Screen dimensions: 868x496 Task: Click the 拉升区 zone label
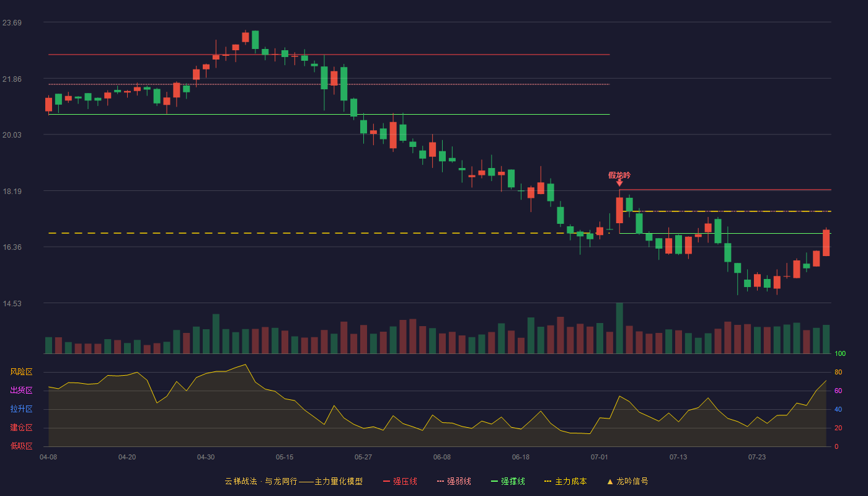pos(21,409)
